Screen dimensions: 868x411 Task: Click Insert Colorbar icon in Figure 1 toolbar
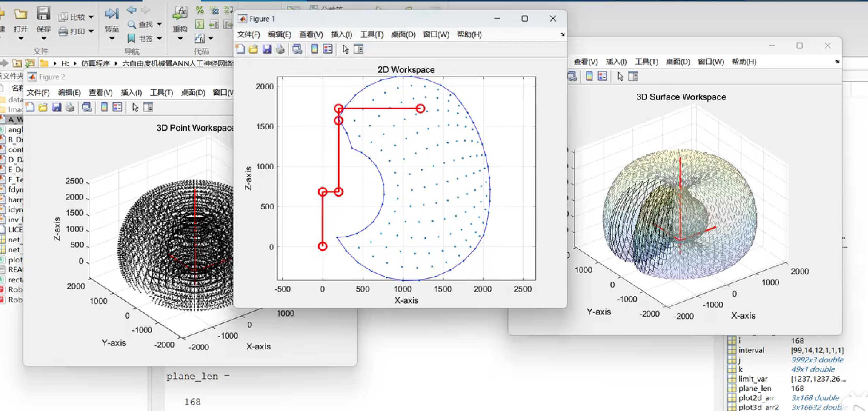(x=314, y=50)
